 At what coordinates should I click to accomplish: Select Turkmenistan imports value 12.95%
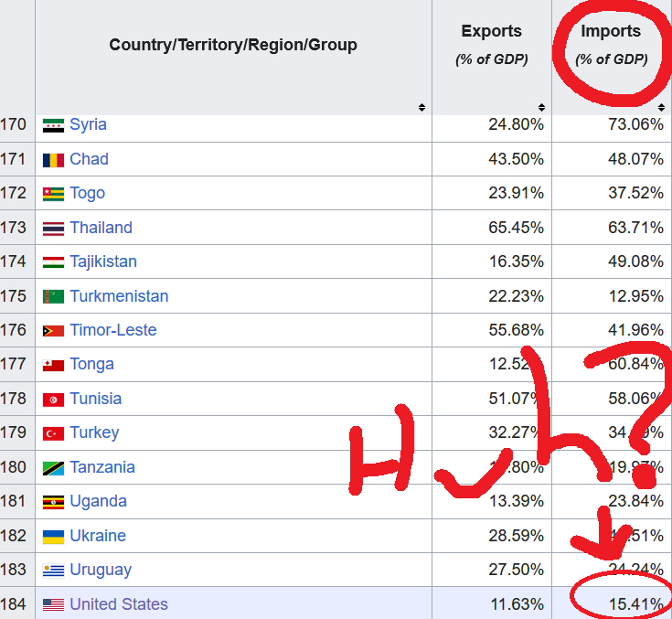tap(635, 296)
